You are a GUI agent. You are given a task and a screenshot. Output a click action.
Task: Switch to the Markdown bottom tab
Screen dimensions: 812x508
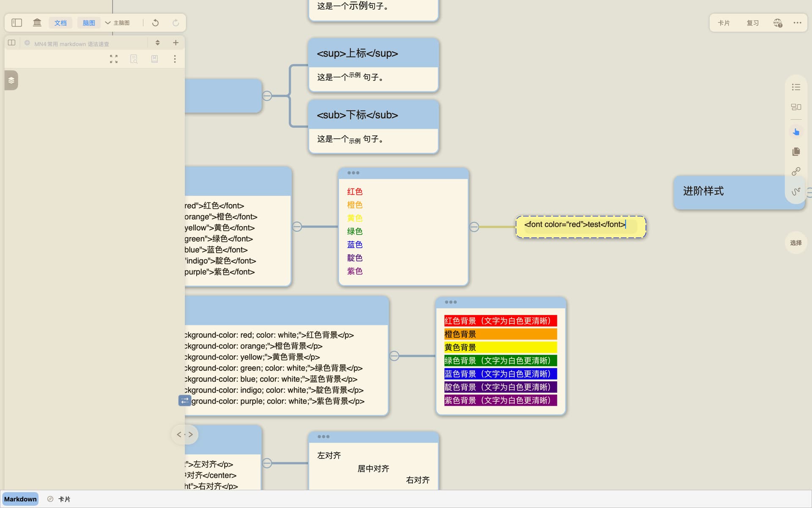(x=20, y=499)
